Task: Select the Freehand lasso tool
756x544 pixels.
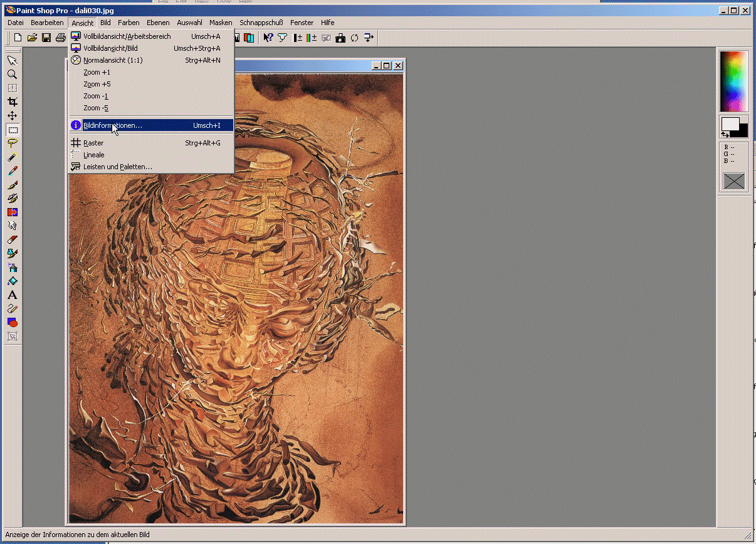Action: [x=13, y=143]
